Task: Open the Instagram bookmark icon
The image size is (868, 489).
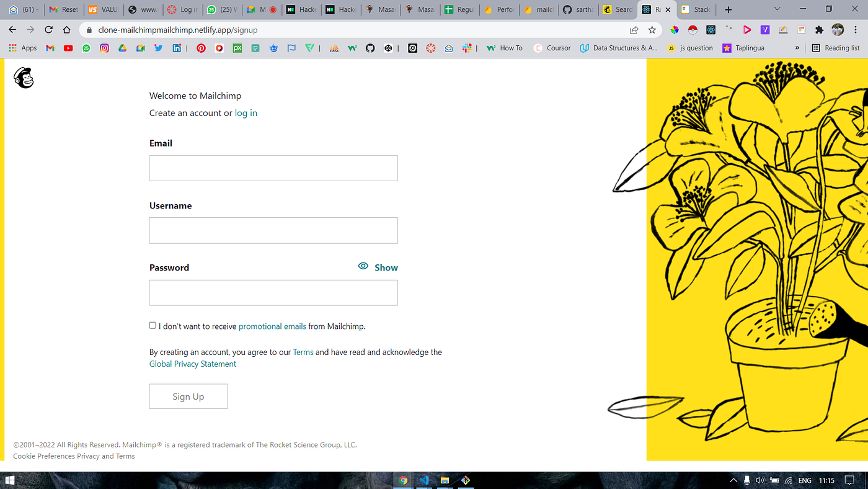Action: pos(104,48)
